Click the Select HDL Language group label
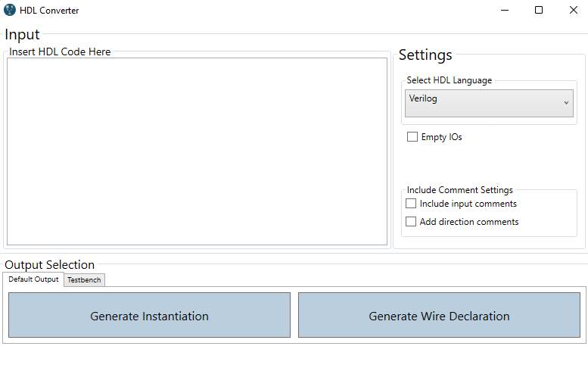Screen dimensions: 588x368 [x=450, y=80]
